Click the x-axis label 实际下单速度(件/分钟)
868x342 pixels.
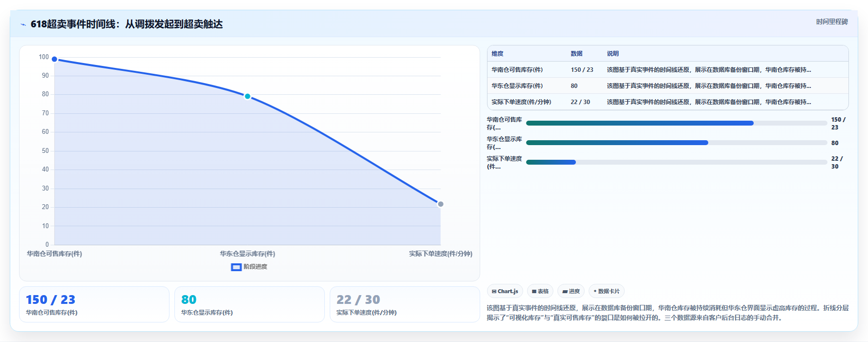tap(441, 254)
